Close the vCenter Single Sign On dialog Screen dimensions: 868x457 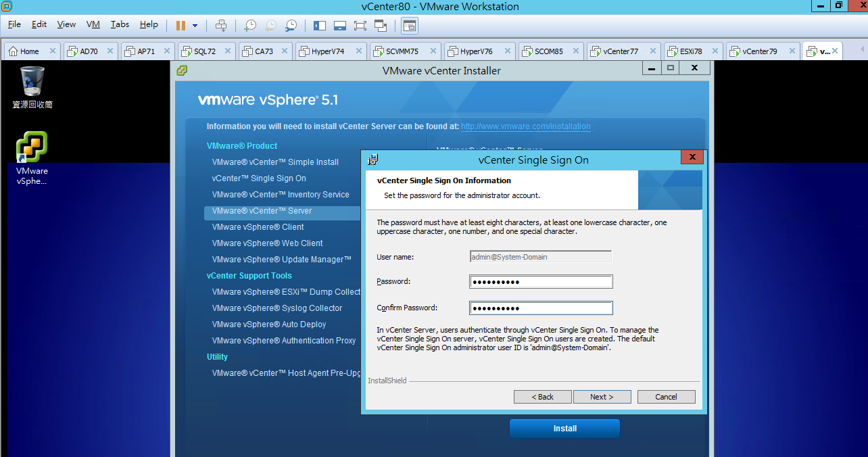[x=692, y=158]
